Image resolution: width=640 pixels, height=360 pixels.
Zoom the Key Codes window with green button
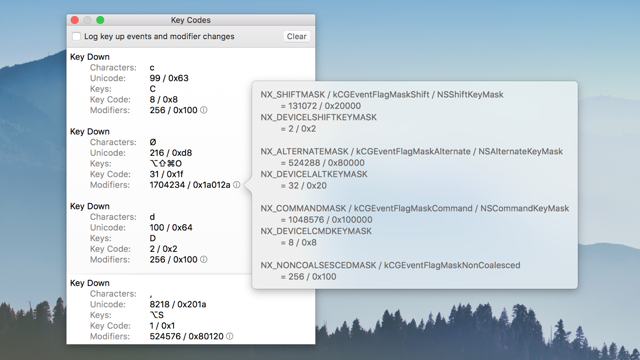click(100, 20)
